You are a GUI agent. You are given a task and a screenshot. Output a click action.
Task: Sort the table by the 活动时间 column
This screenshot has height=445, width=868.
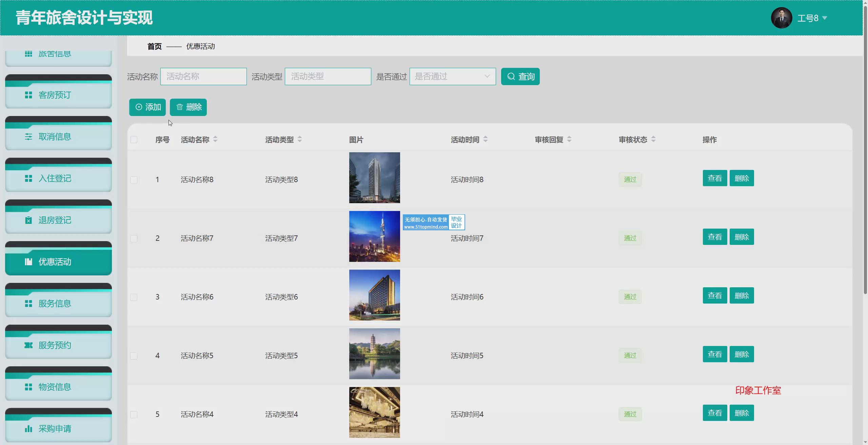point(485,139)
